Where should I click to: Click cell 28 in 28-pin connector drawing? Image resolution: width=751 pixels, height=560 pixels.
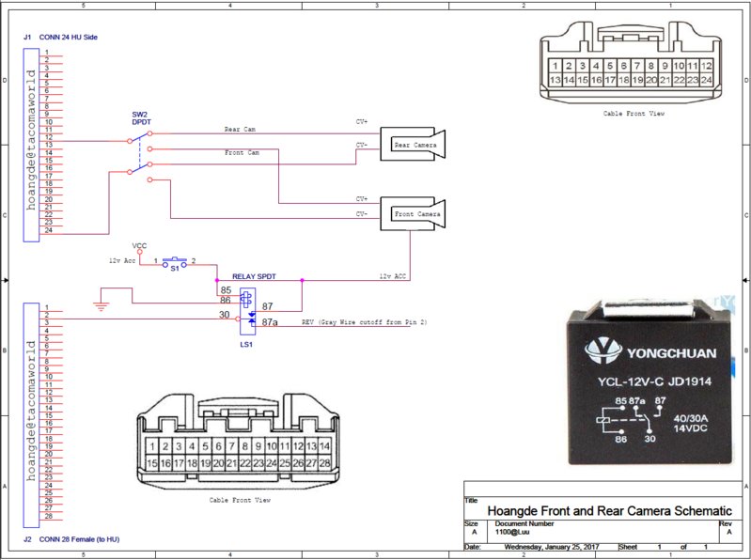[324, 463]
